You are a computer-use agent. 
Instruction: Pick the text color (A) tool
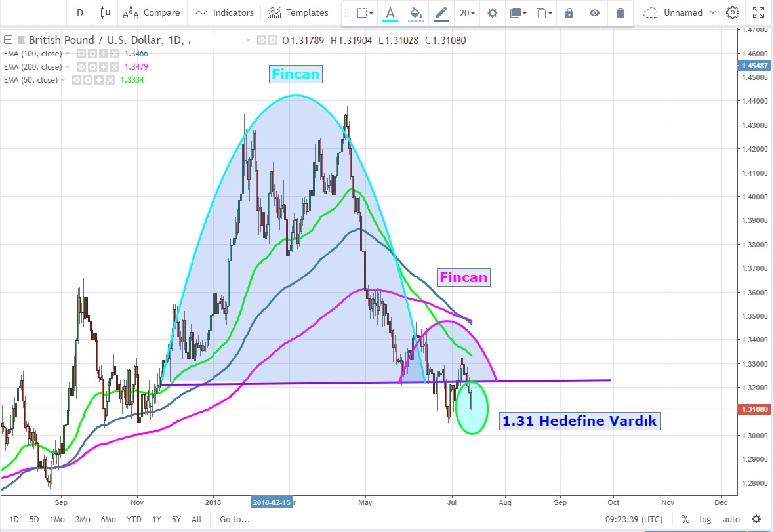[x=390, y=12]
